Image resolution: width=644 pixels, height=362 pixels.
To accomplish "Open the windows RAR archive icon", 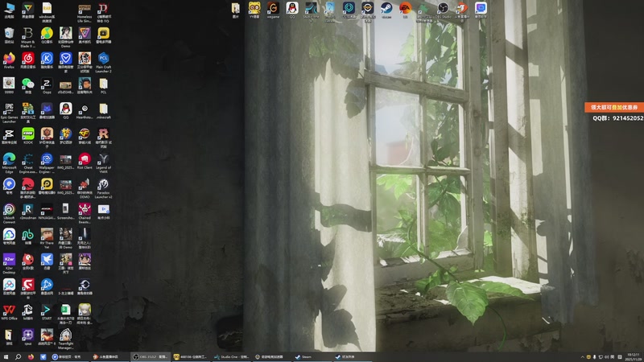I will click(47, 12).
